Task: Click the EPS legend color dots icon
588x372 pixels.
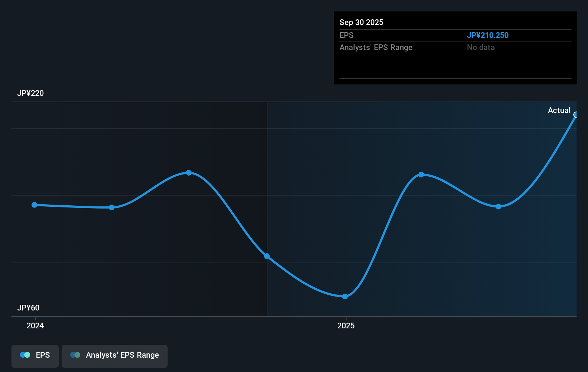Action: 25,355
